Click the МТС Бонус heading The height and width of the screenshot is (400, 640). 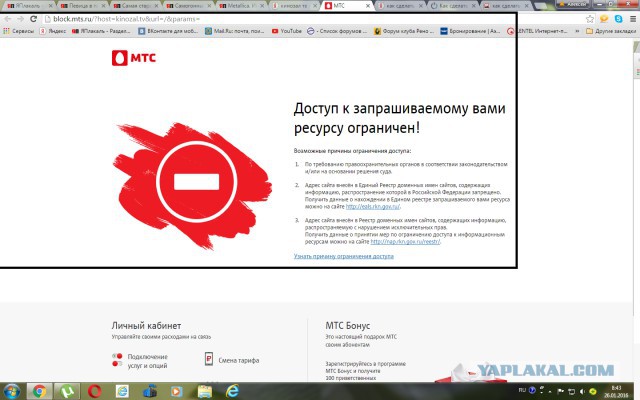click(348, 326)
